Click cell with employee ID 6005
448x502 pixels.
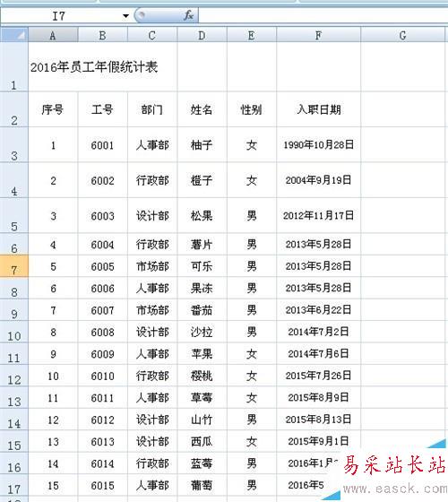[x=102, y=266]
